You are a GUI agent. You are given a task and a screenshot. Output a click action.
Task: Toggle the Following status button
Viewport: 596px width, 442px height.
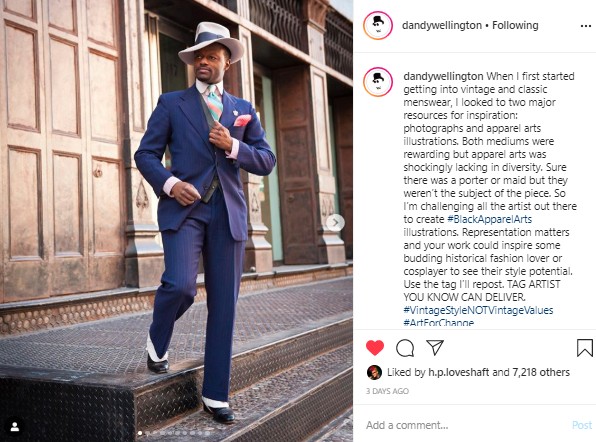pos(515,25)
